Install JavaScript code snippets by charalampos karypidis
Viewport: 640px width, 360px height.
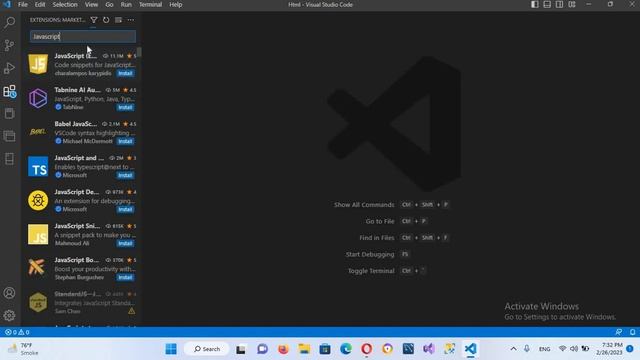pos(125,73)
